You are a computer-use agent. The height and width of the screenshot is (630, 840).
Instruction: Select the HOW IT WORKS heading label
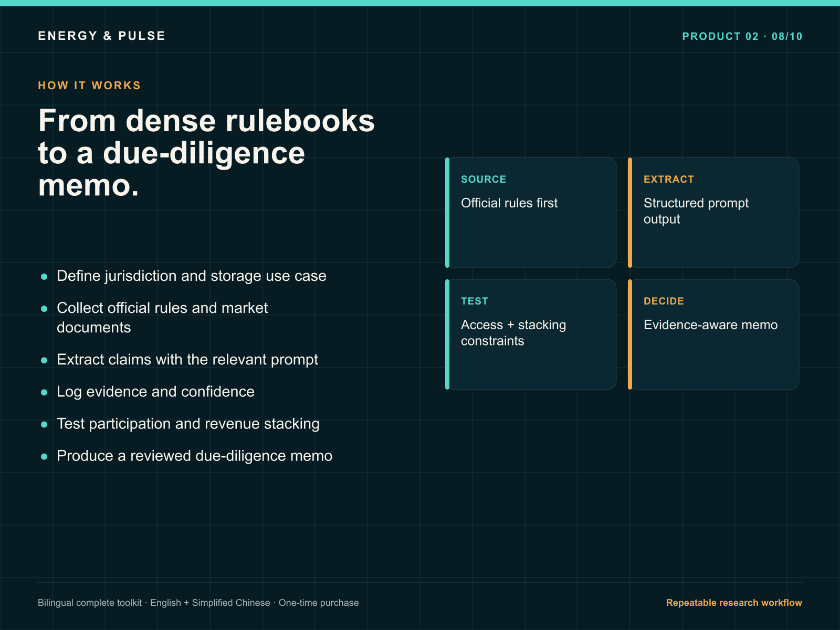[x=89, y=86]
